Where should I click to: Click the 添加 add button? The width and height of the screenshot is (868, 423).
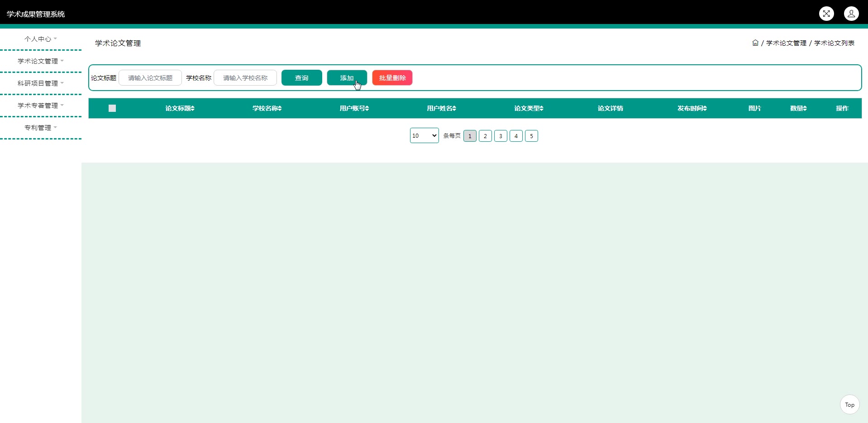(x=347, y=78)
